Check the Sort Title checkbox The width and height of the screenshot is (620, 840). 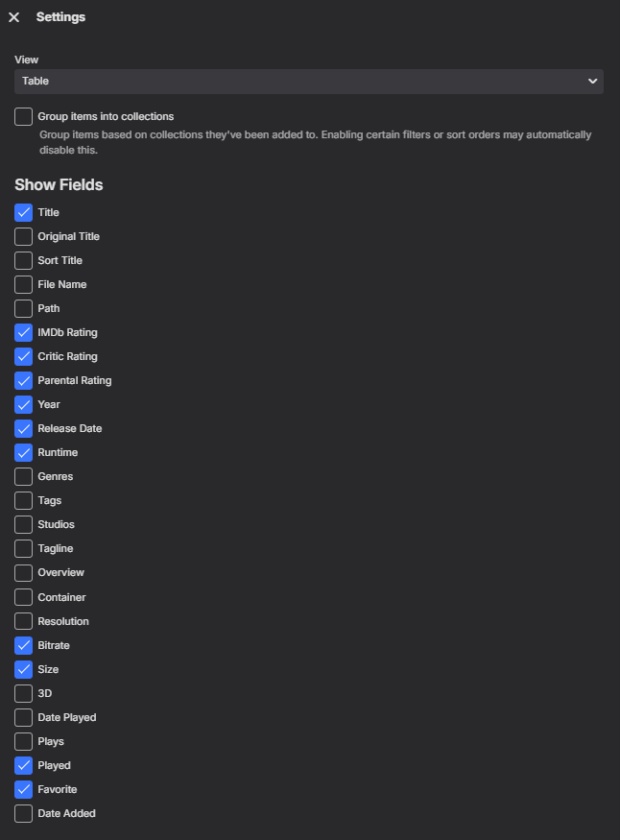(x=23, y=260)
